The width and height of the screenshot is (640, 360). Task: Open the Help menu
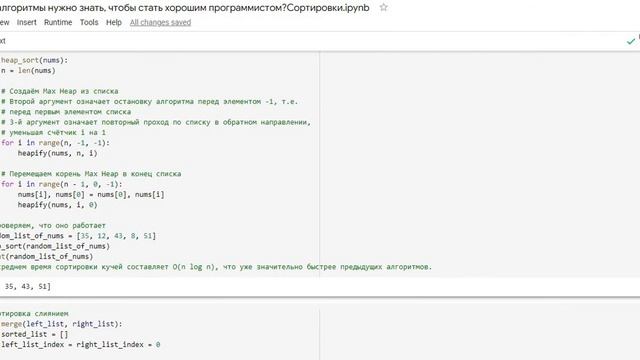pyautogui.click(x=114, y=22)
